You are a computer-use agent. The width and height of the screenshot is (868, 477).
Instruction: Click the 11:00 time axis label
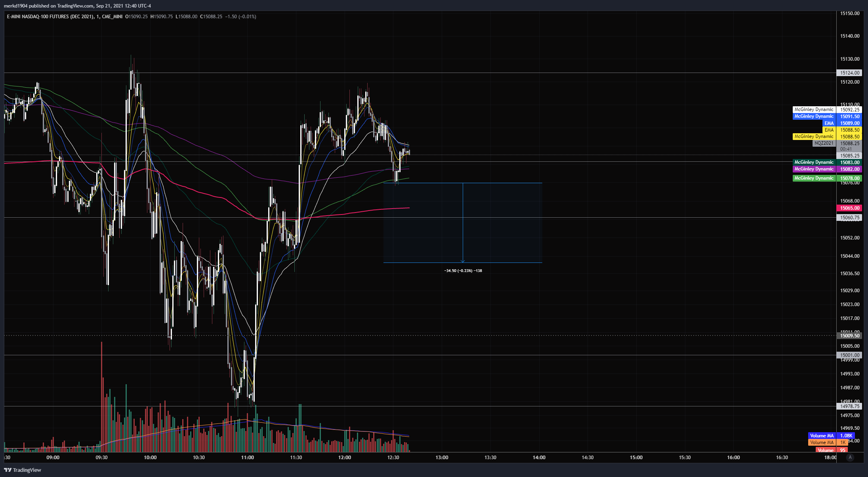(x=247, y=458)
